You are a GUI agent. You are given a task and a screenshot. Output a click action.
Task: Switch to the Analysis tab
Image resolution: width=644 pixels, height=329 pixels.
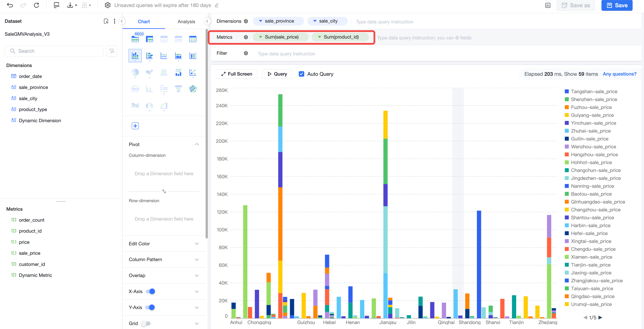point(186,21)
